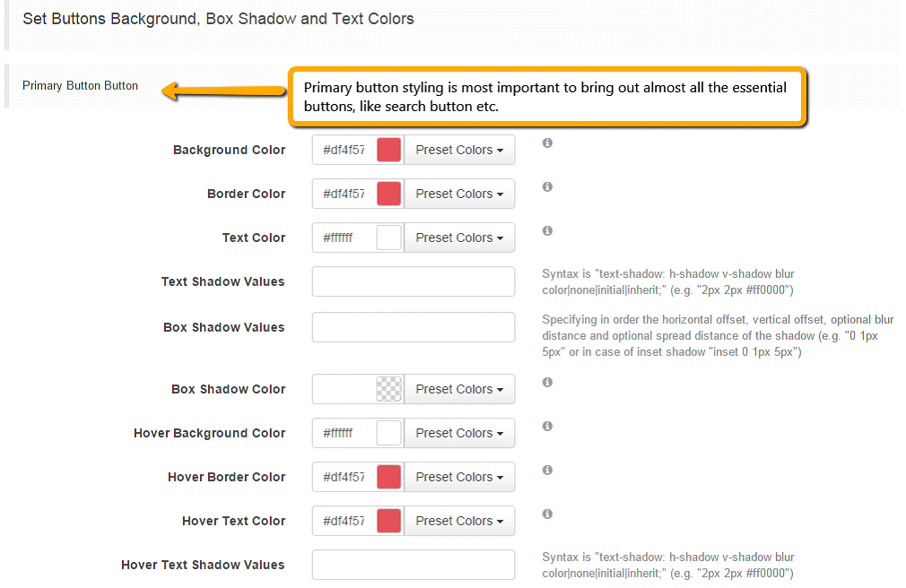The width and height of the screenshot is (906, 588).
Task: Click the transparent Box Shadow Color swatch
Action: (389, 389)
